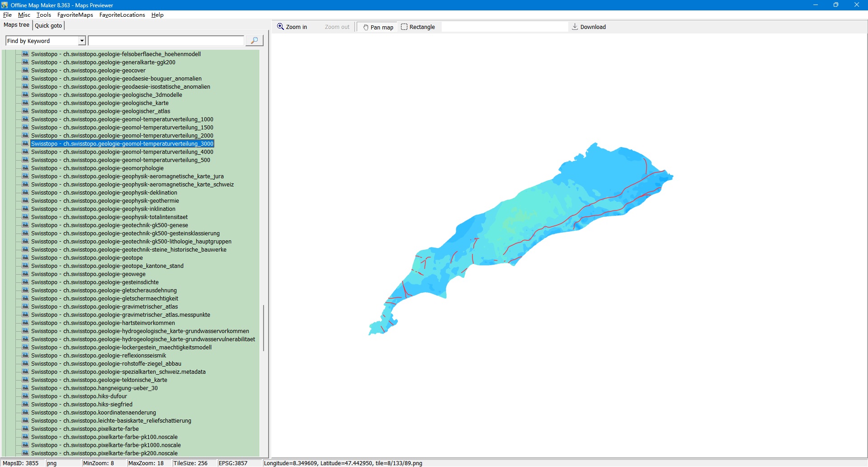Activate the Rectangle selection tool

tap(418, 27)
